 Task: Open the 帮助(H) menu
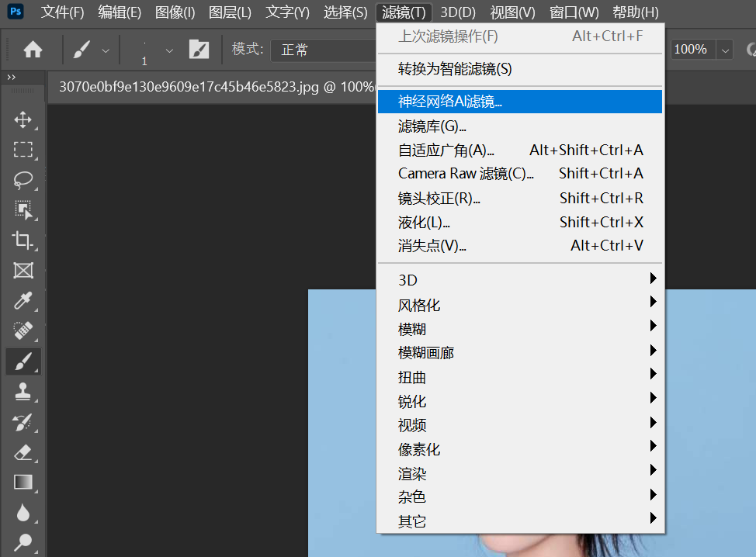coord(636,12)
